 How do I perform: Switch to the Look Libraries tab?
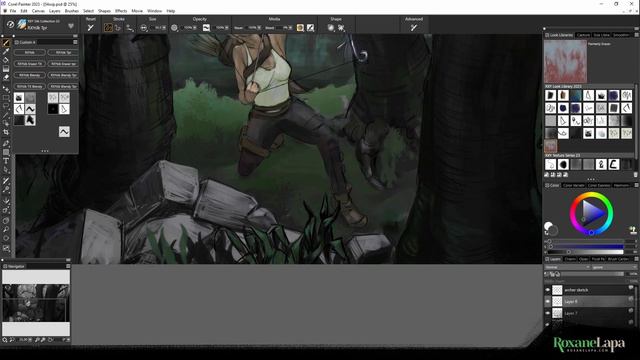[x=559, y=35]
